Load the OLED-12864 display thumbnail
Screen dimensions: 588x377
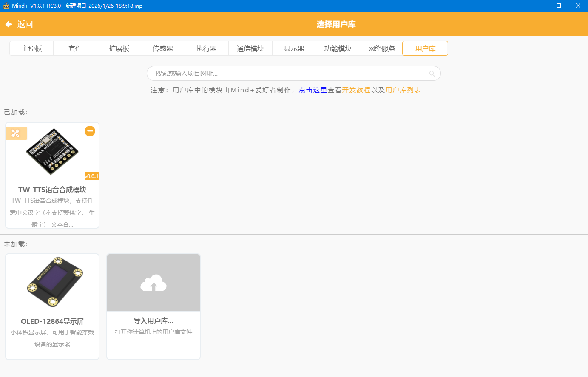[x=52, y=283]
